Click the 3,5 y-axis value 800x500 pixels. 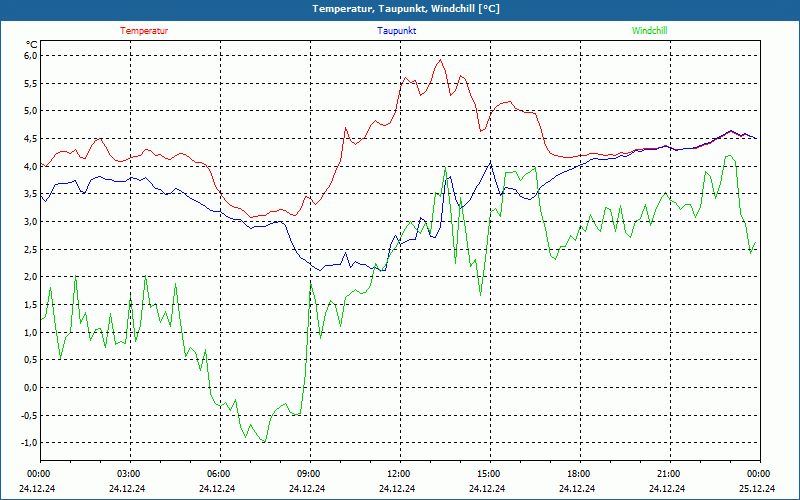click(x=31, y=193)
